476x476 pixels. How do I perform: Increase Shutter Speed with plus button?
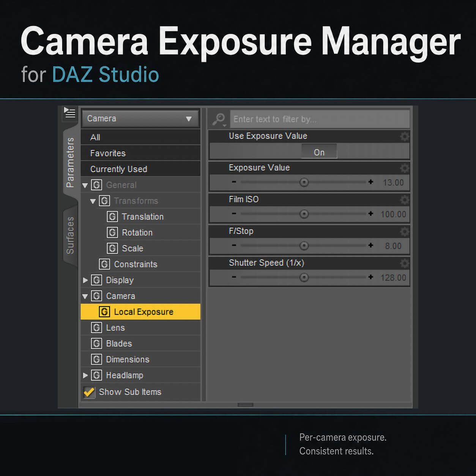[371, 277]
